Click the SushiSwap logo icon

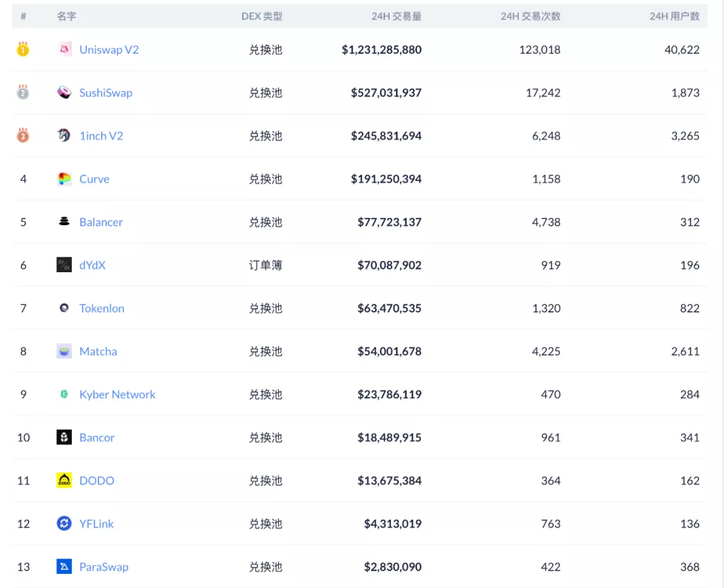pos(64,93)
